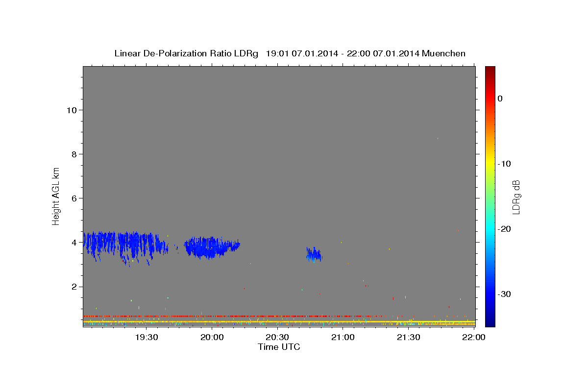
Task: Click the 19:30 time tick label
Action: point(146,337)
